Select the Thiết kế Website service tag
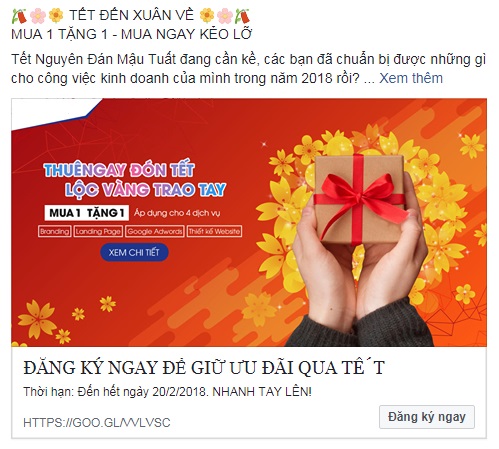 [x=214, y=231]
